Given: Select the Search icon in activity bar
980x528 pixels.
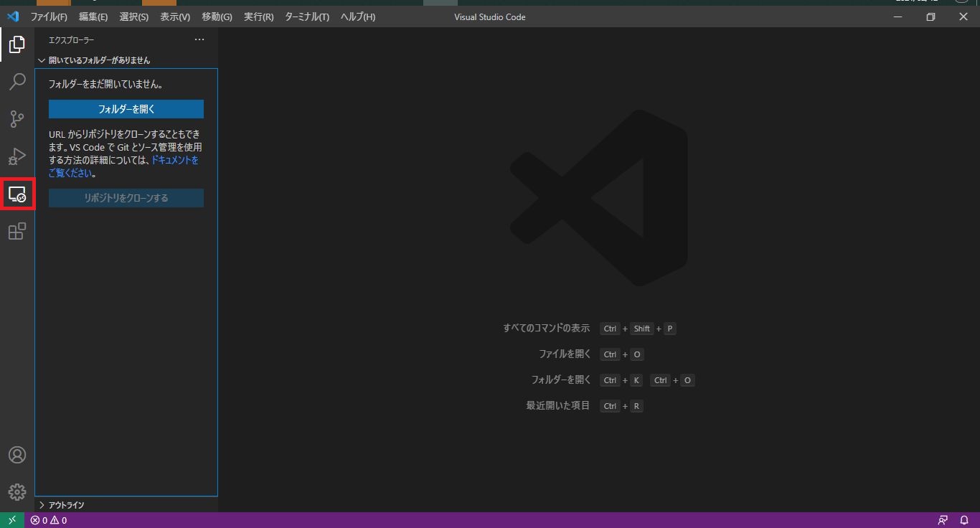Looking at the screenshot, I should pos(17,82).
